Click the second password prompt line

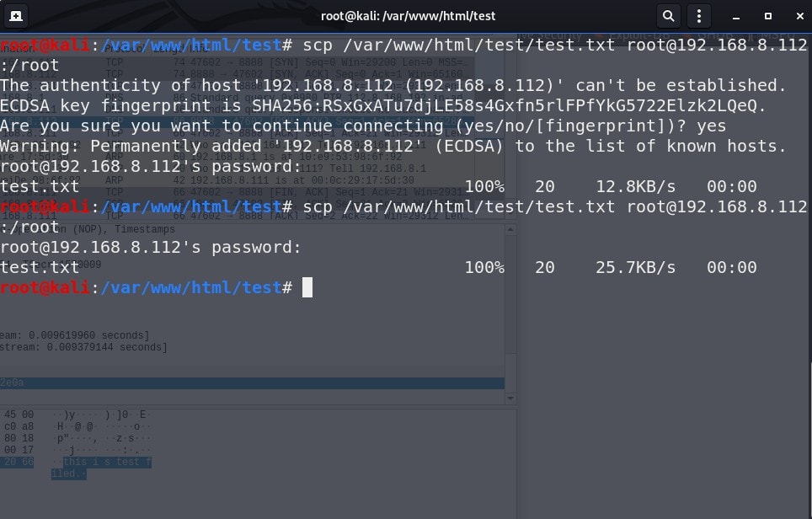[150, 247]
